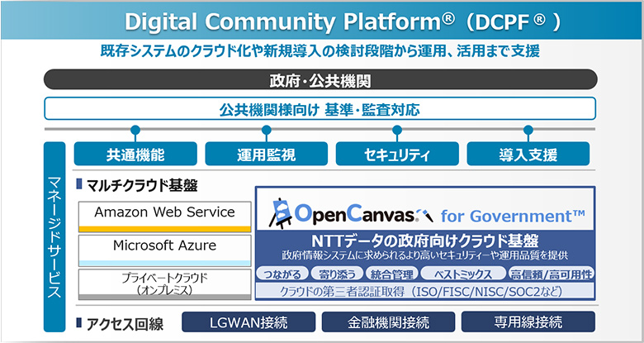
Task: Select the Microsoft Azure box
Action: [164, 250]
